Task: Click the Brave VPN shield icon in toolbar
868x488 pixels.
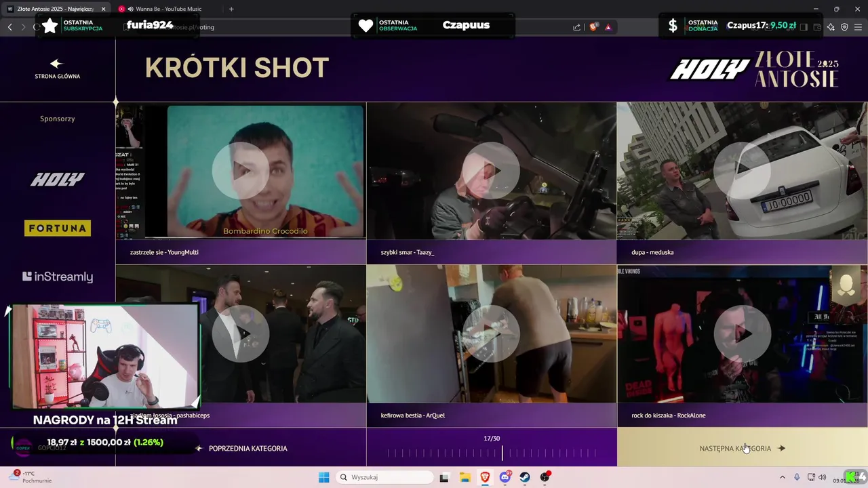Action: [844, 27]
